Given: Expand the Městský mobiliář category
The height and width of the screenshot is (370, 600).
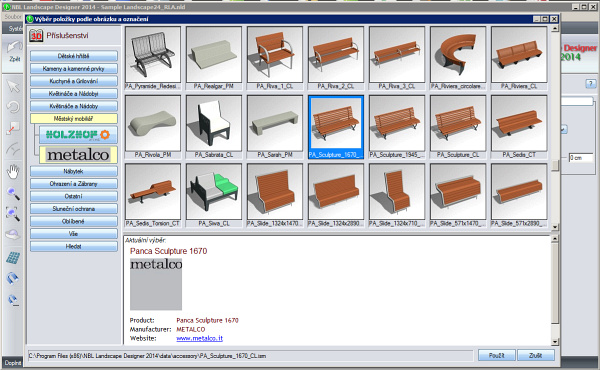Looking at the screenshot, I should coord(73,119).
